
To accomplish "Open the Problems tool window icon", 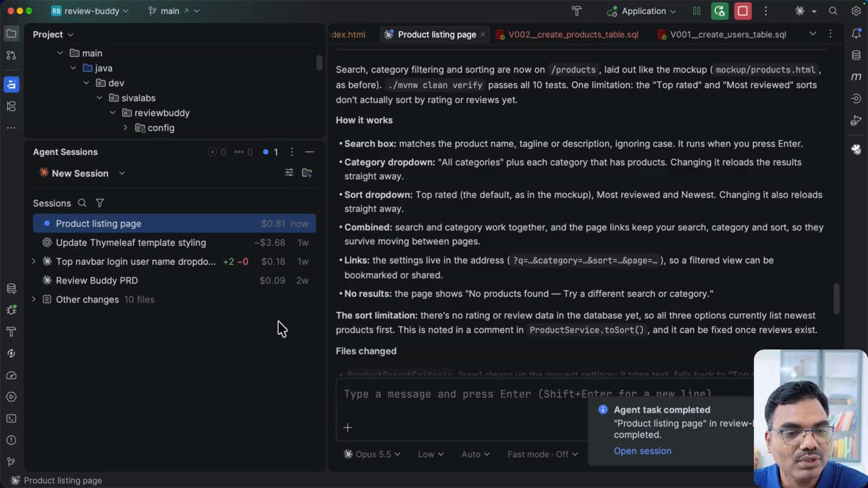I will (x=11, y=440).
